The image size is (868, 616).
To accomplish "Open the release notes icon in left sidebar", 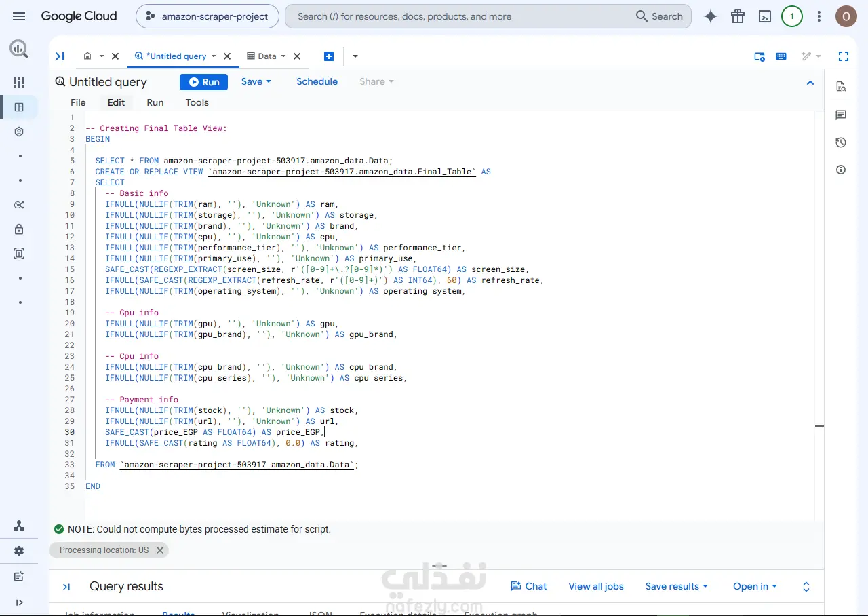I will [x=19, y=577].
